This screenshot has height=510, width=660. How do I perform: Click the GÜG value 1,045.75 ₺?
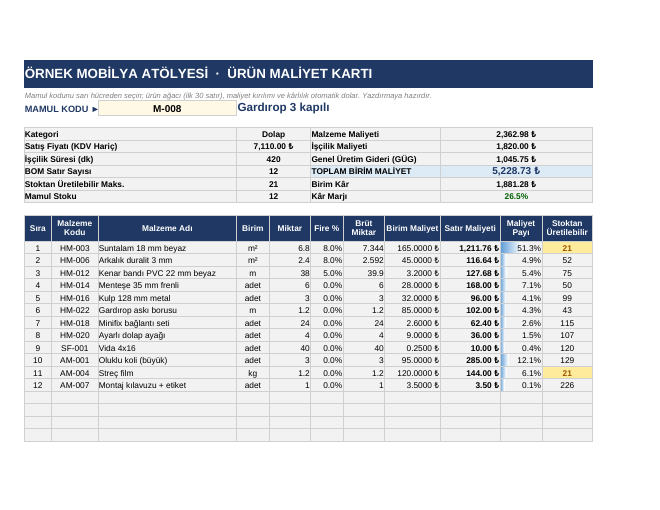[x=516, y=159]
